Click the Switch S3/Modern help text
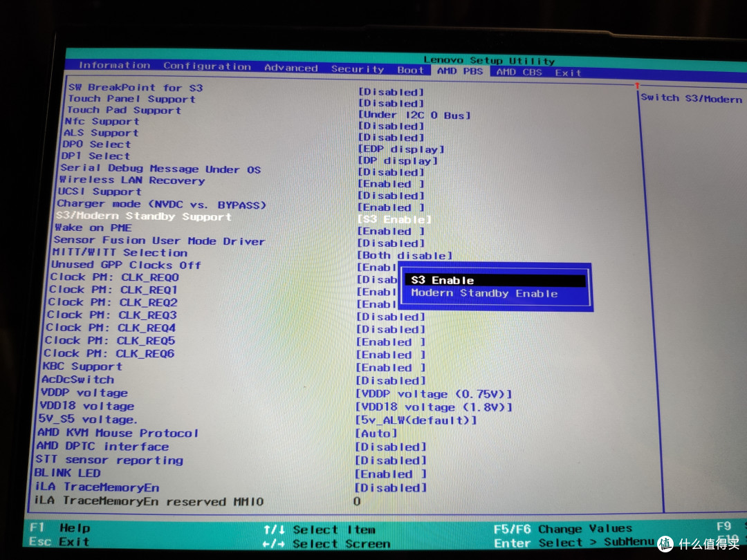 (x=691, y=98)
